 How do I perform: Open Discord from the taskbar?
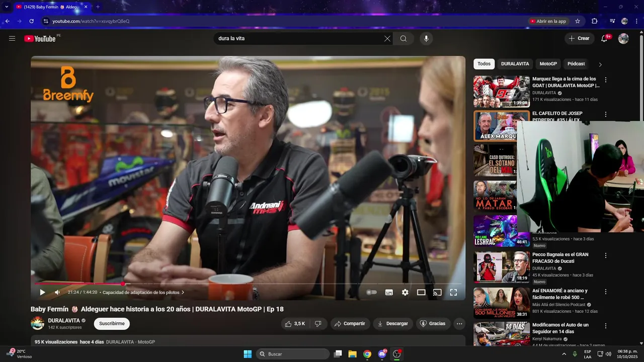coord(382,354)
